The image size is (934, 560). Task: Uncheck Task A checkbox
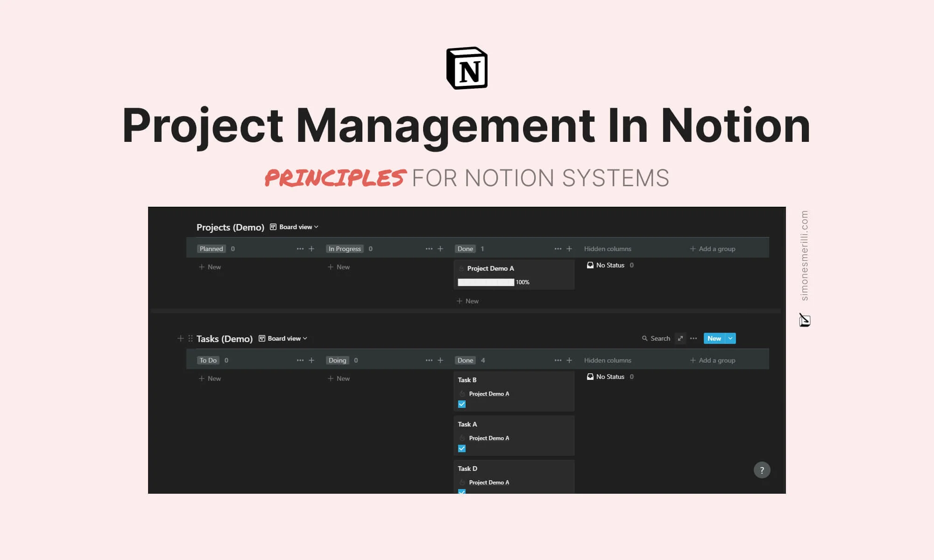[x=462, y=448]
